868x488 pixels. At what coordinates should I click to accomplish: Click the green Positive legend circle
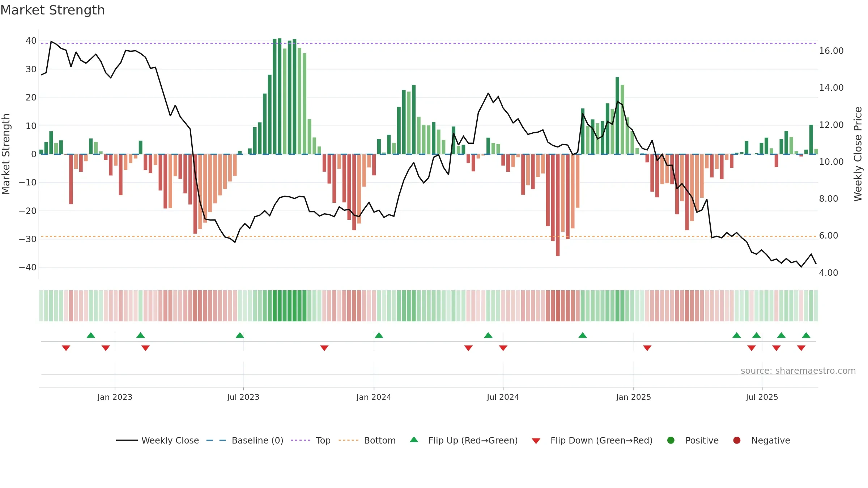pos(671,440)
